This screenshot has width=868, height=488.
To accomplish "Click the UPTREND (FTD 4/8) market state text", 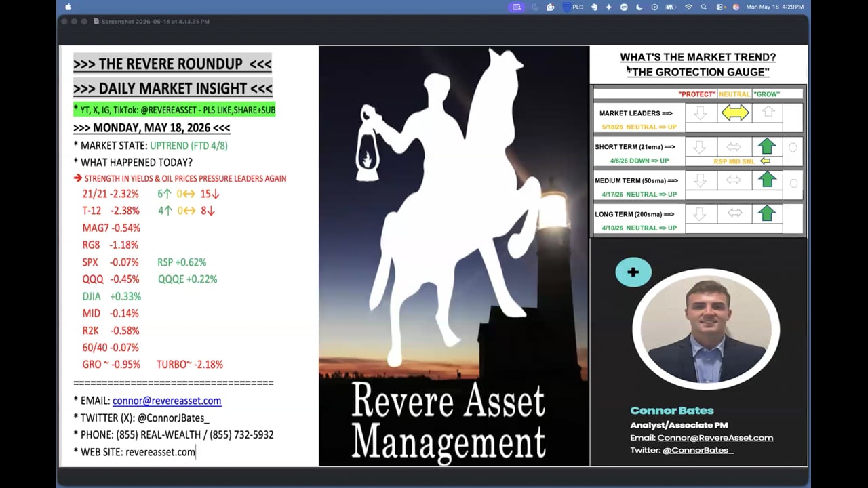I will 189,146.
